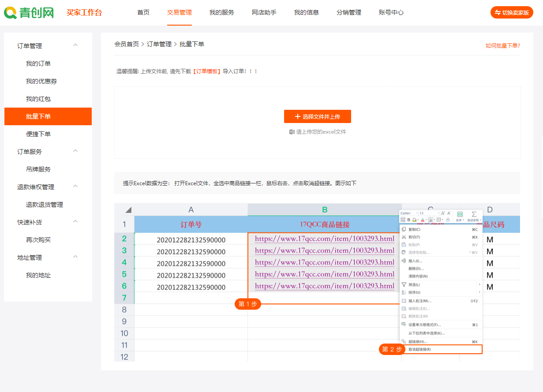Open the 账号中心 tab
Image resolution: width=543 pixels, height=392 pixels.
pos(391,12)
